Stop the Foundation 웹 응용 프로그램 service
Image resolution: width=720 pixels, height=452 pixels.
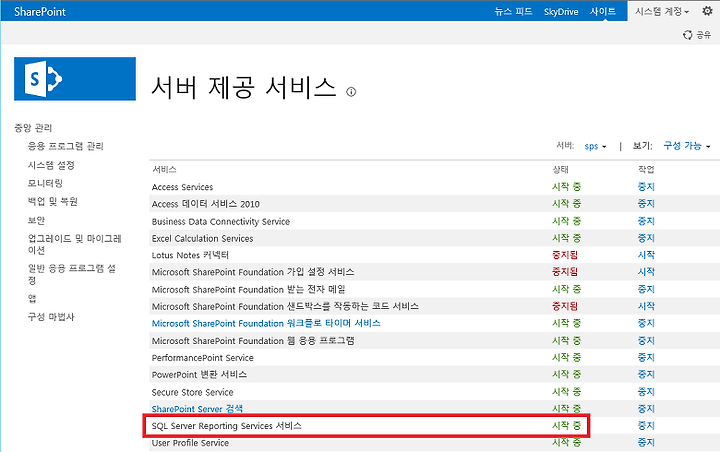(x=646, y=340)
